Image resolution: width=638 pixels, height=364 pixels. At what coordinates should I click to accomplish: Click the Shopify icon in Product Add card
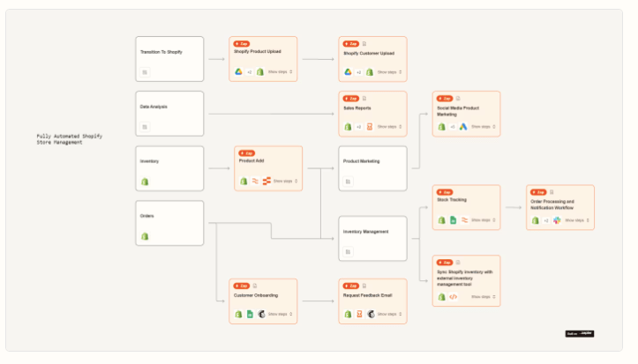click(244, 182)
